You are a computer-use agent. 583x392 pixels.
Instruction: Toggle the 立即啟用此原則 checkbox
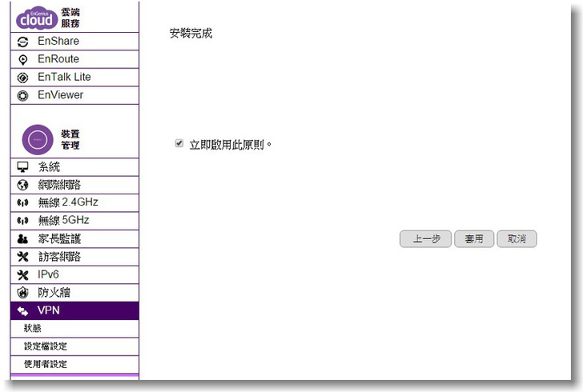point(179,143)
